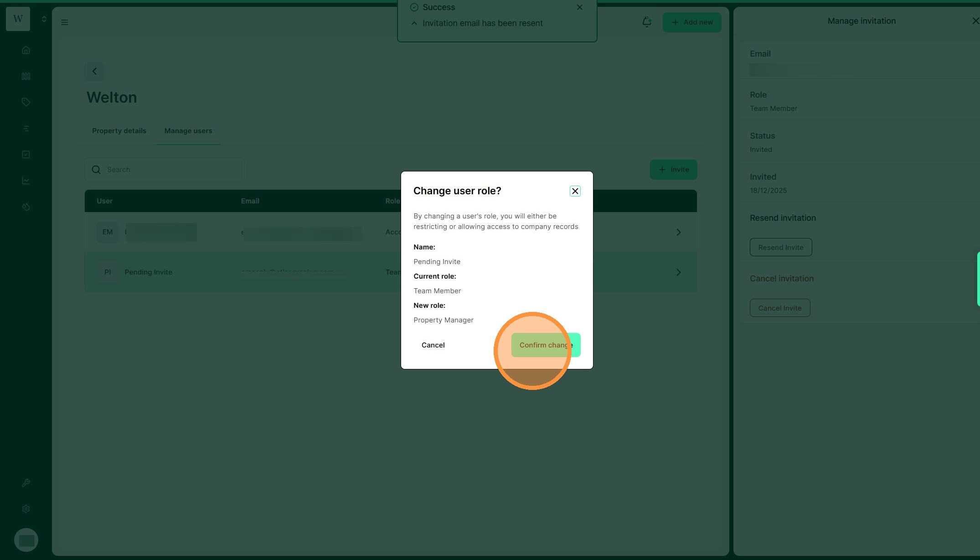Viewport: 980px width, 560px height.
Task: Click the home icon in sidebar
Action: [x=26, y=50]
